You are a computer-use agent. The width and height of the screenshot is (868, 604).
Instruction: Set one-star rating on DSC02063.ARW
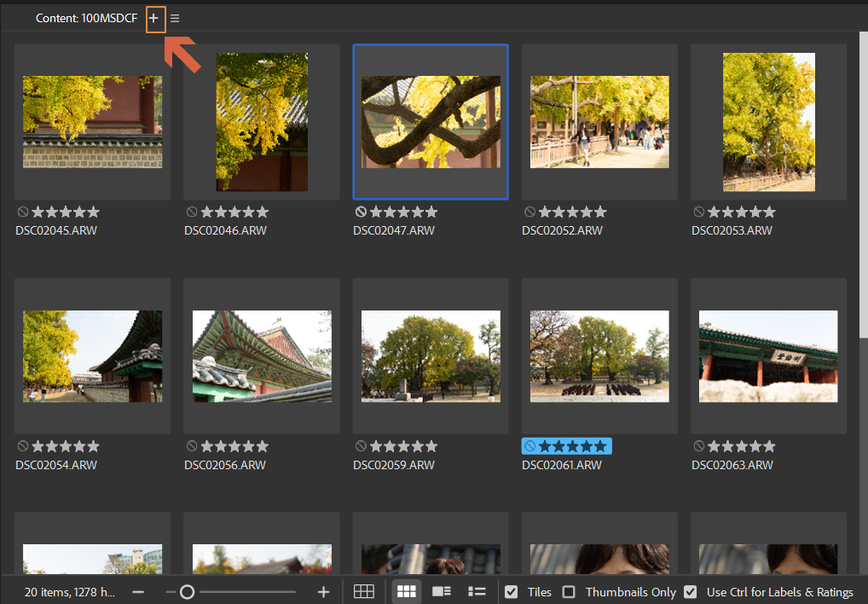pyautogui.click(x=715, y=445)
